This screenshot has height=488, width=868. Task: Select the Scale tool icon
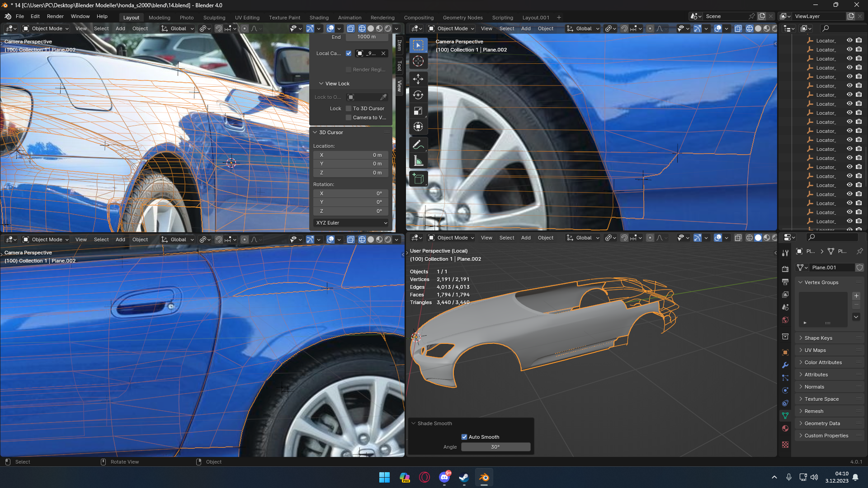418,111
